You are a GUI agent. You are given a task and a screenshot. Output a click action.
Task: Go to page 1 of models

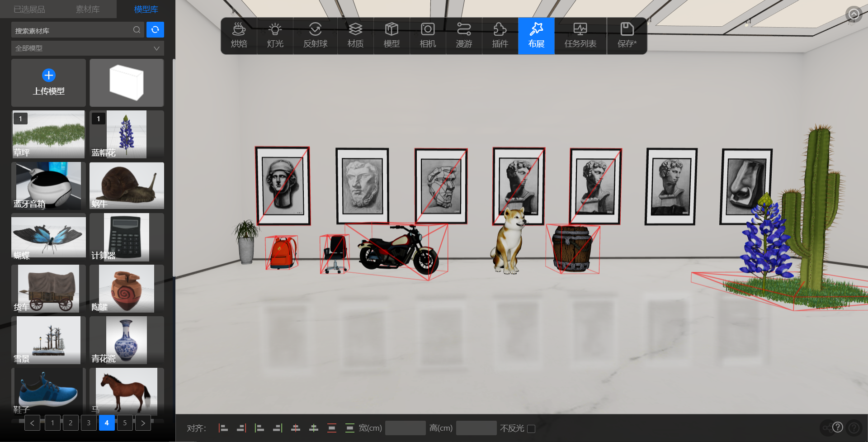click(x=52, y=423)
